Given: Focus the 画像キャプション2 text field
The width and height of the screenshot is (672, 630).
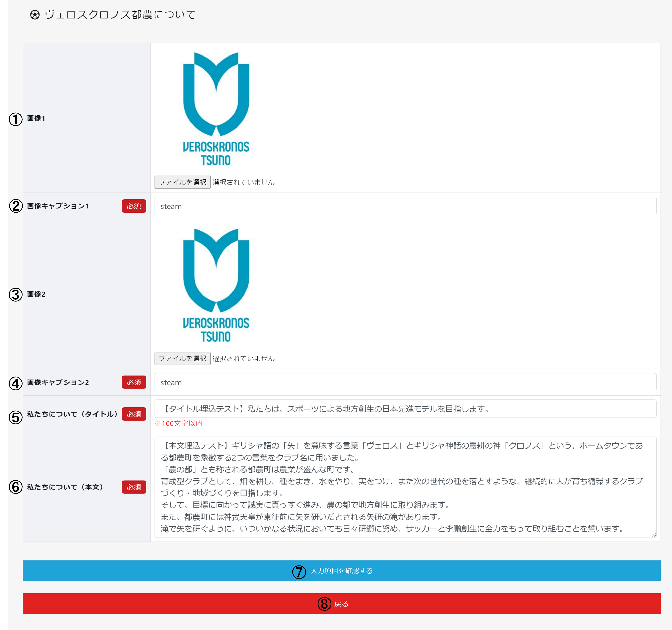Looking at the screenshot, I should click(405, 382).
